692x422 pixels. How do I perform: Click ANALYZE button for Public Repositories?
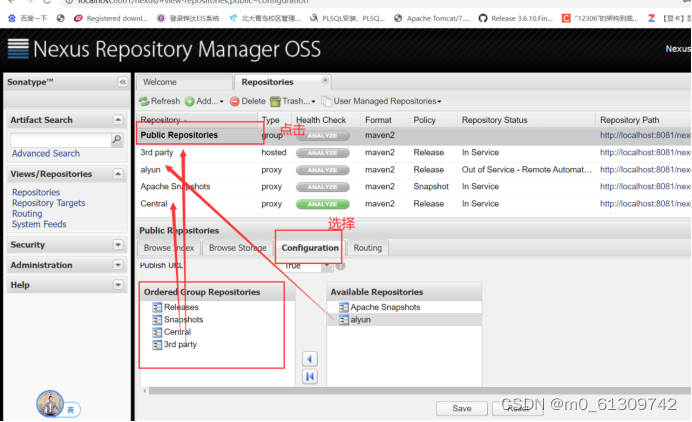coord(323,136)
